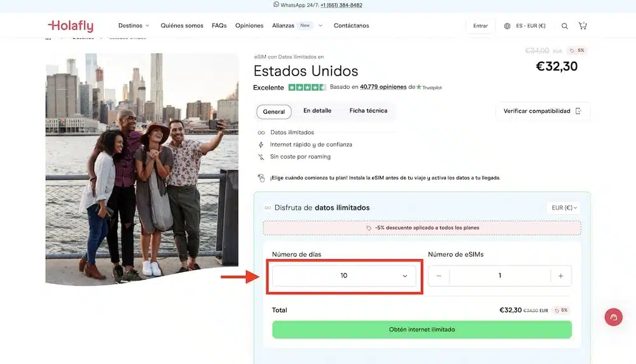Click the Trustpilot logo link

(x=429, y=88)
